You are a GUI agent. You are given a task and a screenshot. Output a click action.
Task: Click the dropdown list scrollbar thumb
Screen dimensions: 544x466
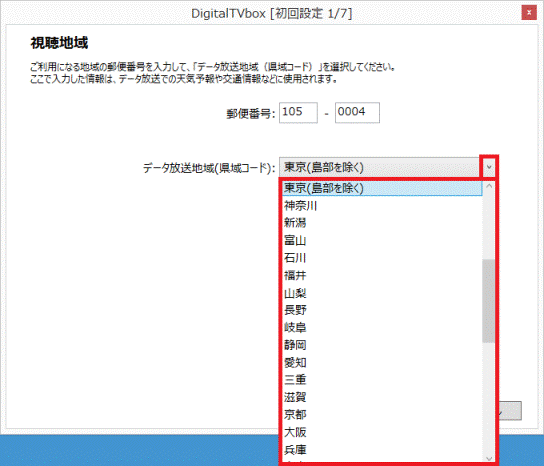(489, 301)
